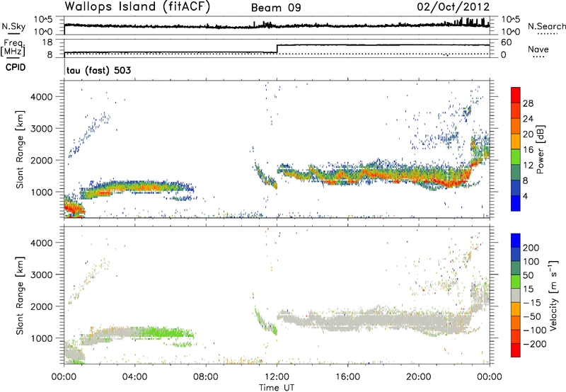This screenshot has width=566, height=392.
Task: Select the "12:00" time axis label
Action: click(277, 377)
